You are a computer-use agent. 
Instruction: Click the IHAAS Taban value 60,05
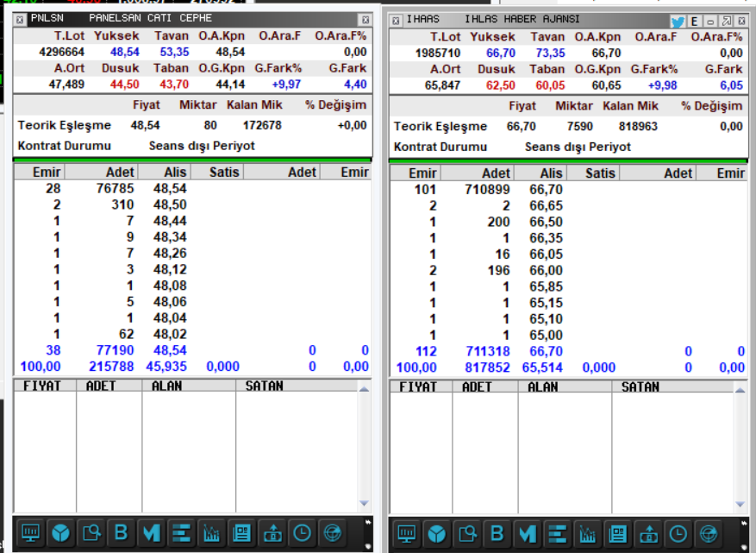pos(550,85)
